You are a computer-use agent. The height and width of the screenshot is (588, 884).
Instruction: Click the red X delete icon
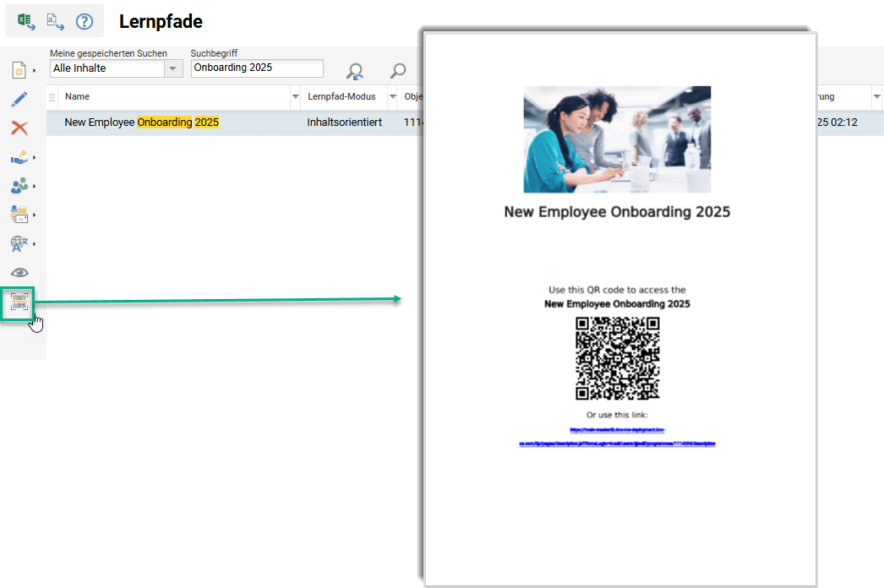[19, 128]
